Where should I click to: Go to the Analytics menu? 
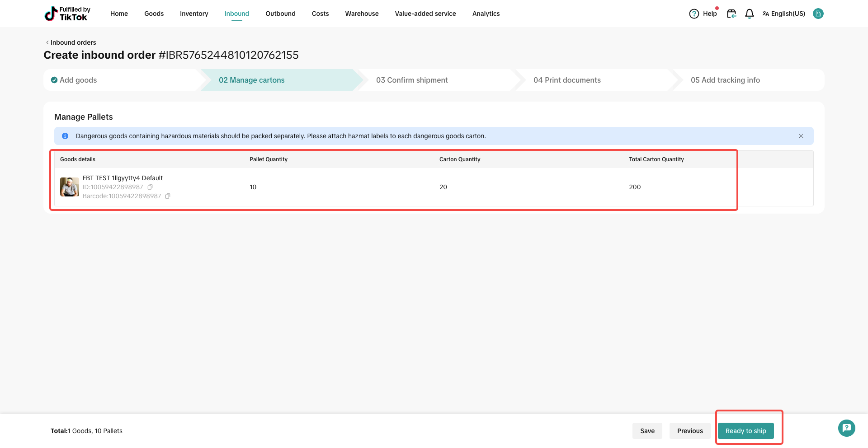pos(486,14)
